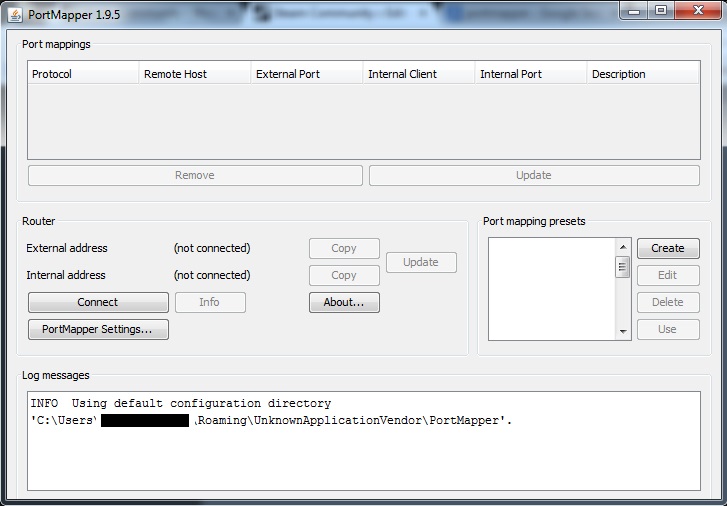Screen dimensions: 727x506
Task: Copy the Internal address
Action: (x=344, y=275)
